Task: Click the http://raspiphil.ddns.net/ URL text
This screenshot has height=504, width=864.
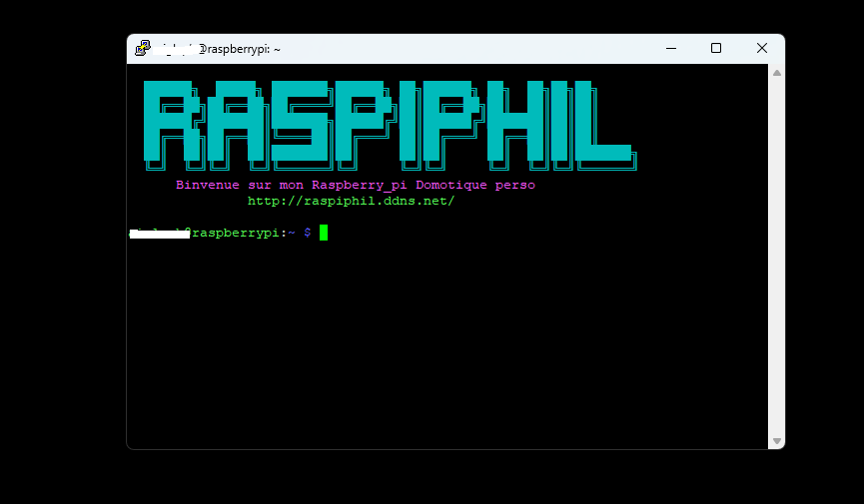Action: (351, 201)
